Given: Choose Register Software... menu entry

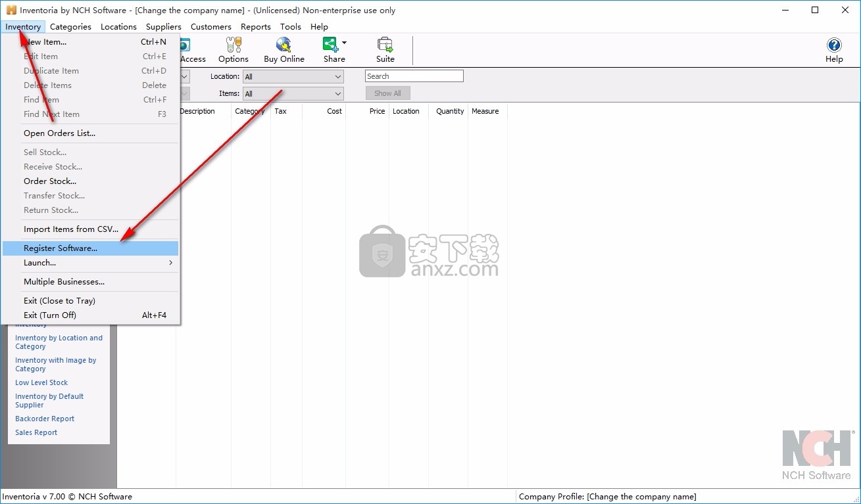Looking at the screenshot, I should click(90, 248).
